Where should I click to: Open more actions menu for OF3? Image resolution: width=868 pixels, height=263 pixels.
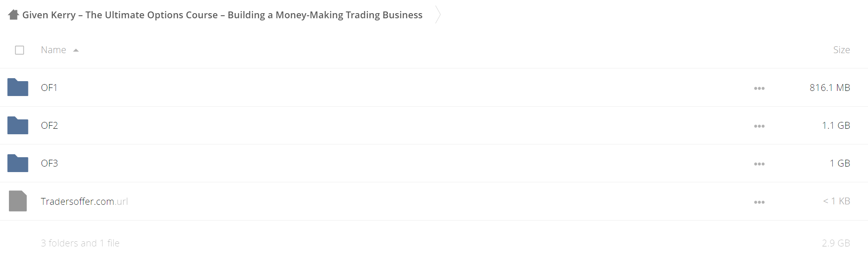tap(759, 164)
